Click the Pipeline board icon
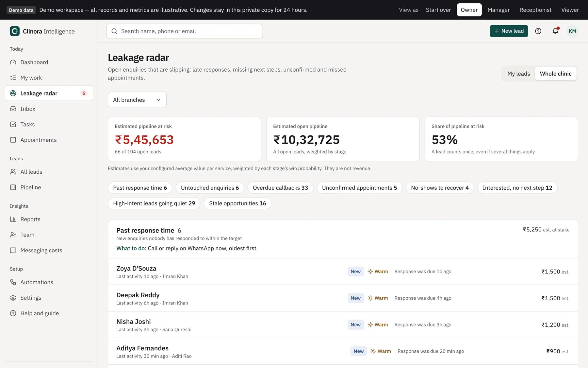Viewport: 588px width, 368px height. 13,187
